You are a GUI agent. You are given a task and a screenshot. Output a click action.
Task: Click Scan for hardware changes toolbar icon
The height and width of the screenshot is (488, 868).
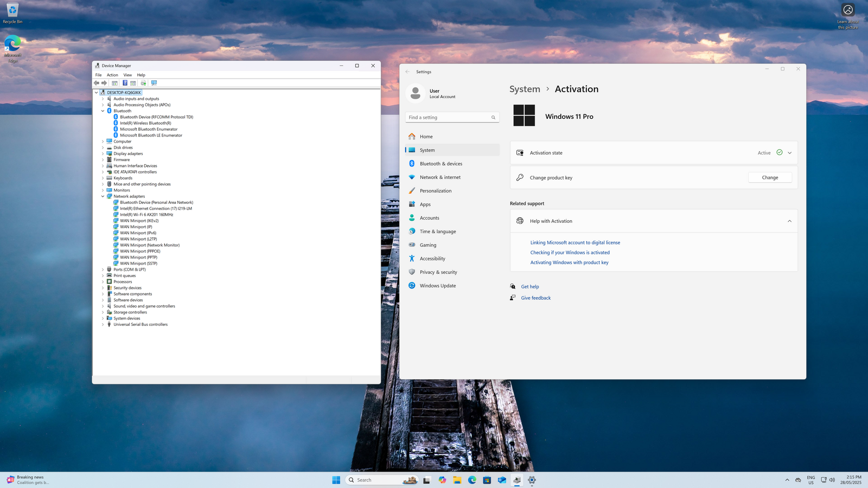coord(154,83)
